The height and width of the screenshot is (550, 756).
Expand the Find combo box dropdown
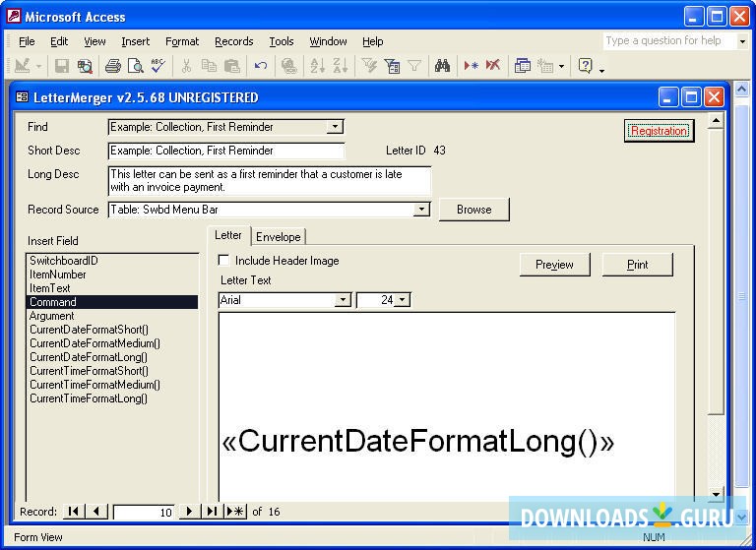pyautogui.click(x=335, y=127)
